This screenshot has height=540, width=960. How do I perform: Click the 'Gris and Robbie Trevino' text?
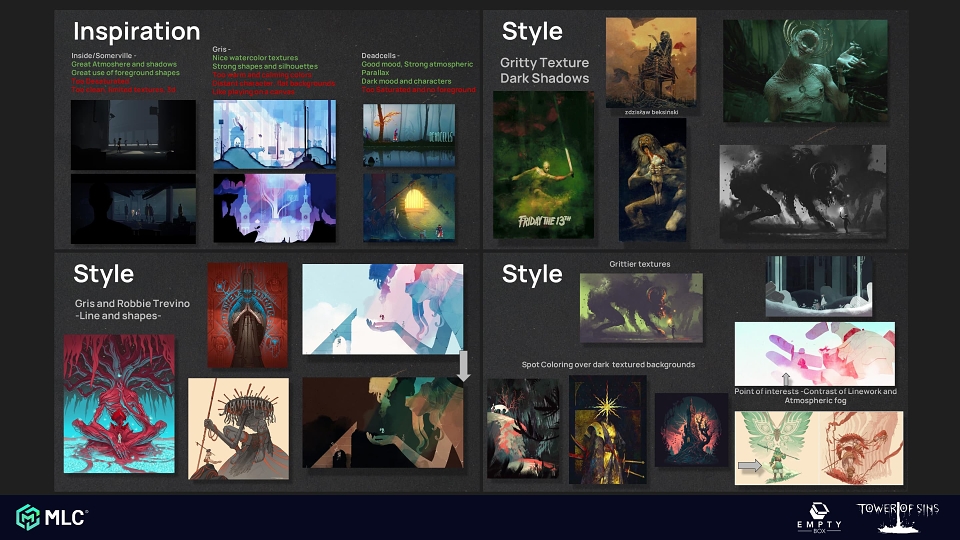132,304
